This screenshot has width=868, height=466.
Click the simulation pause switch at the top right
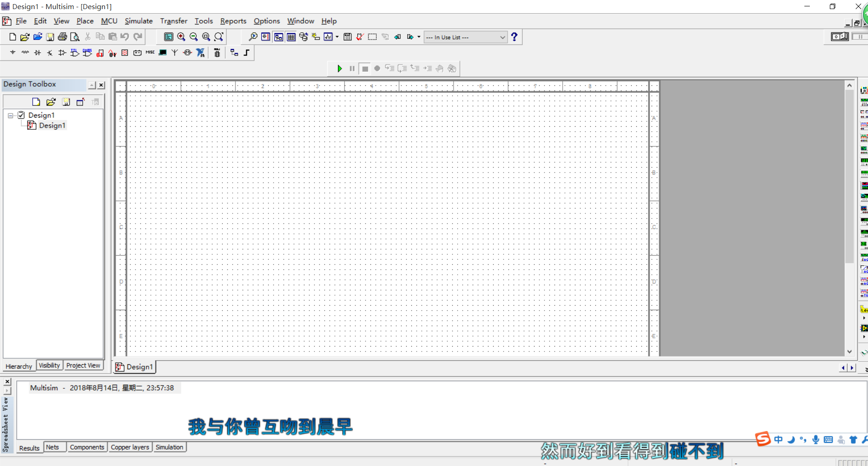click(859, 36)
